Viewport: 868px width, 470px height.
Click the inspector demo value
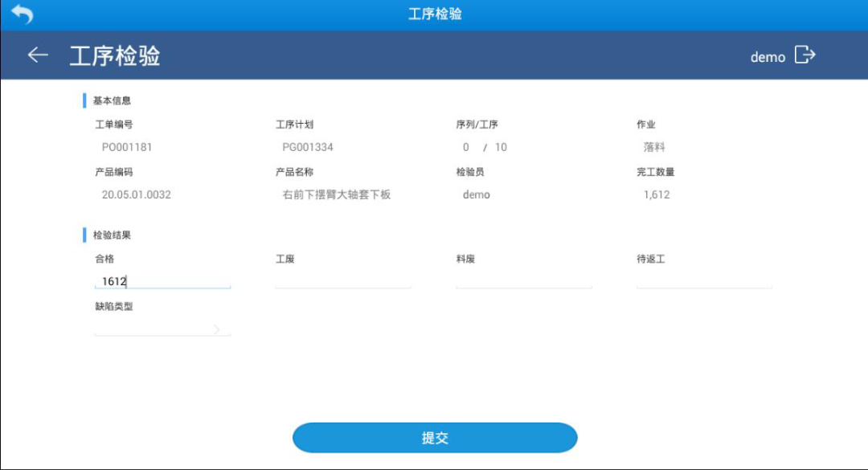click(x=476, y=195)
